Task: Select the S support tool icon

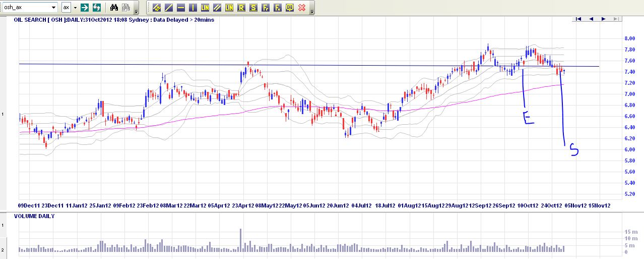Action: point(253,8)
